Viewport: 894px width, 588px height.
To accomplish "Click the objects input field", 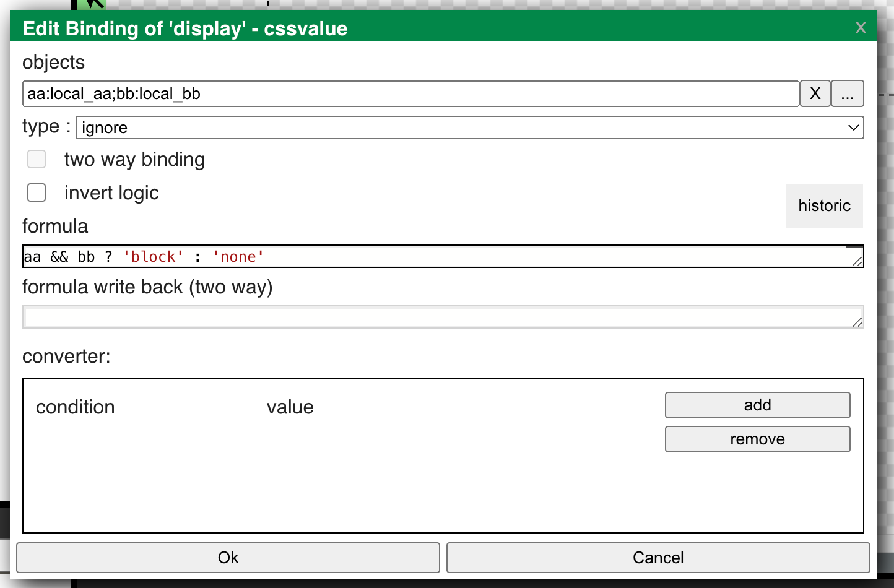I will click(411, 93).
